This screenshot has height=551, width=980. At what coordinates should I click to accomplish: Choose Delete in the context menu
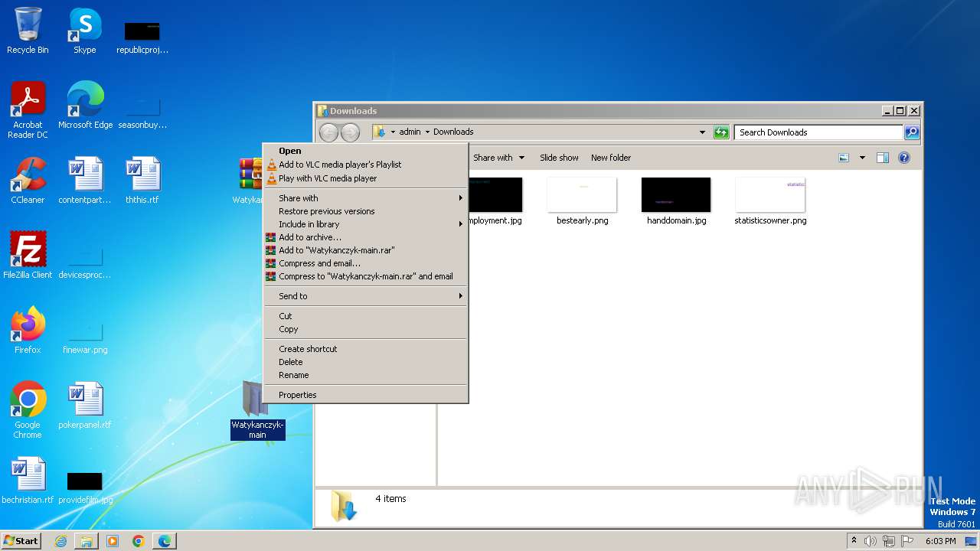366,362
